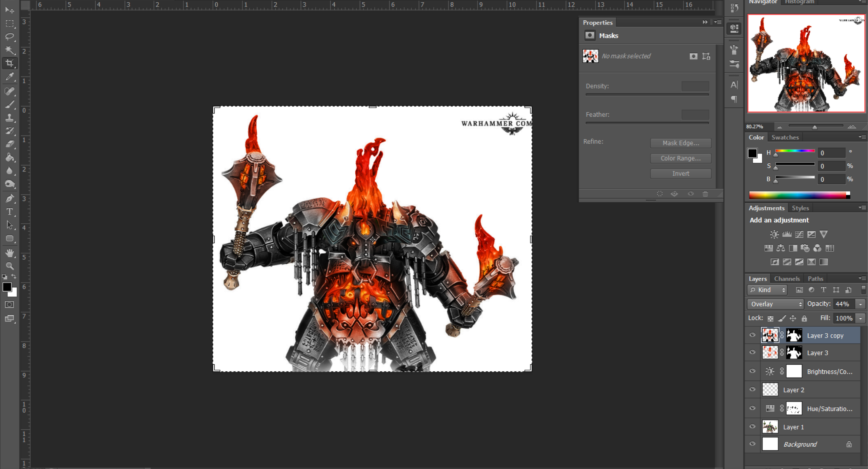Add a vector mask in Properties
This screenshot has height=469, width=868.
click(706, 56)
